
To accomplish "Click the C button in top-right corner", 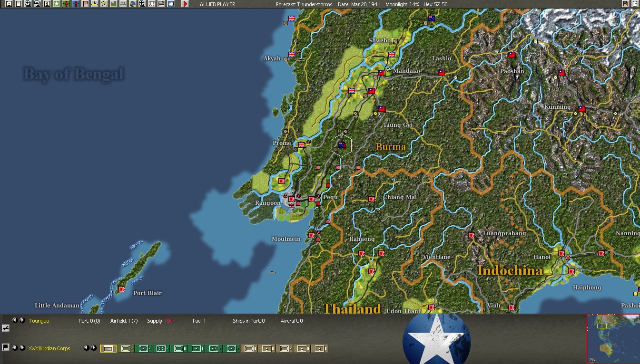I will tap(635, 4).
